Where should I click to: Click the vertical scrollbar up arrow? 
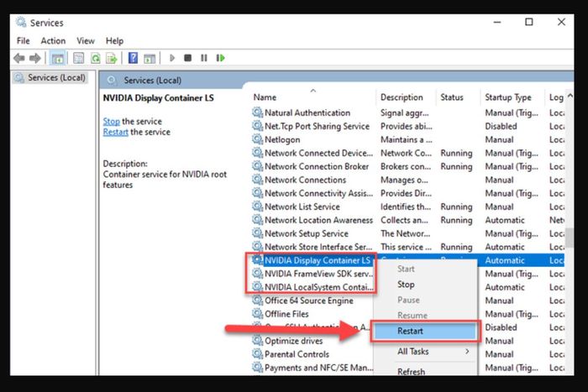(x=570, y=96)
